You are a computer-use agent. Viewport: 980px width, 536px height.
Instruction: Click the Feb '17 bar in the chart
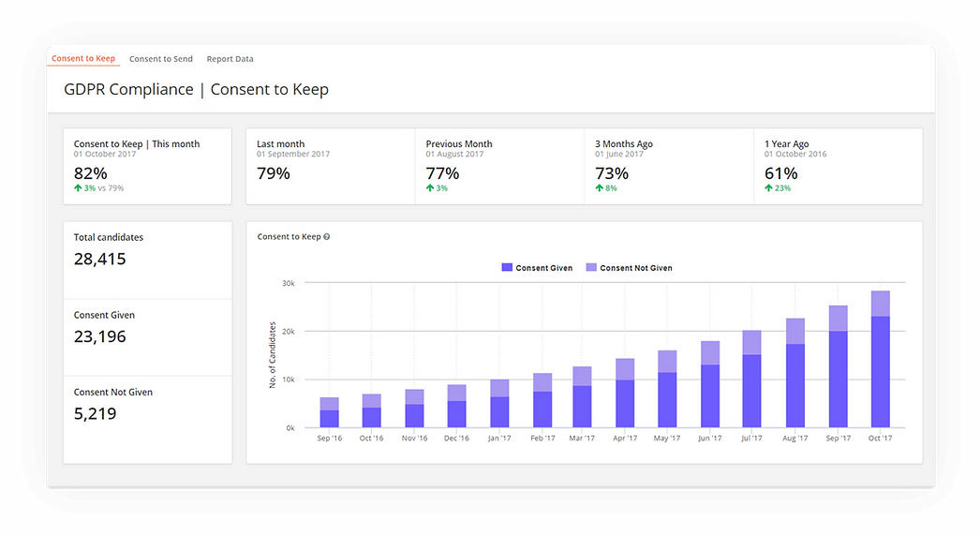coord(542,400)
